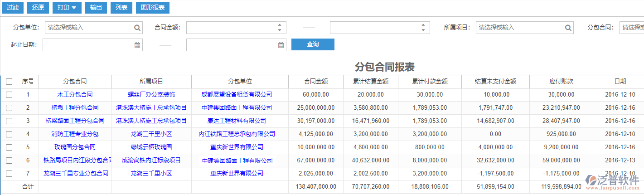The height and width of the screenshot is (195, 644).
Task: Open the 所属项目 selection combo box
Action: click(x=519, y=28)
